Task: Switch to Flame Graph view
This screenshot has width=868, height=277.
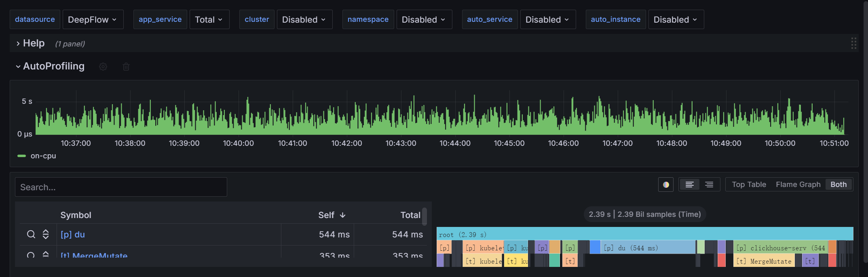Action: pos(798,185)
